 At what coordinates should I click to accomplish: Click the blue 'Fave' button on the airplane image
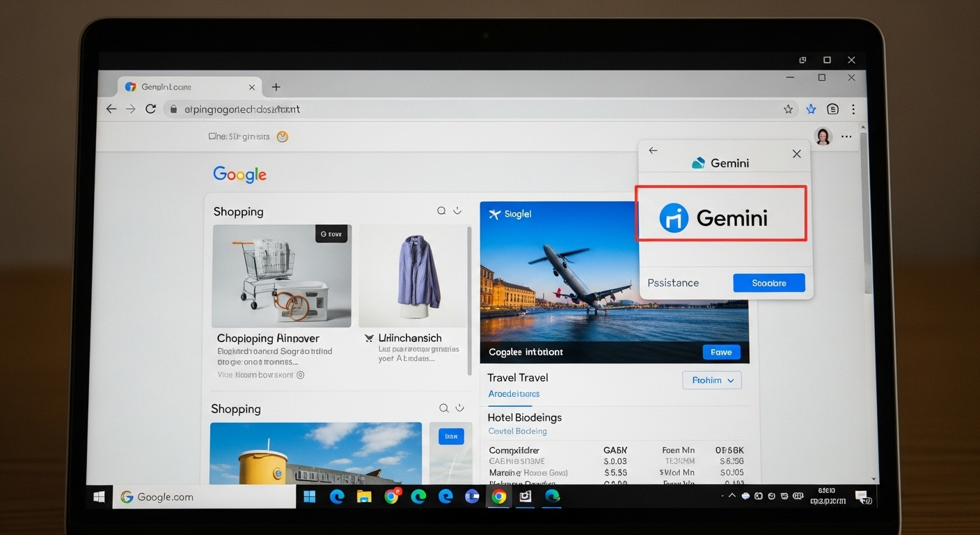click(721, 352)
